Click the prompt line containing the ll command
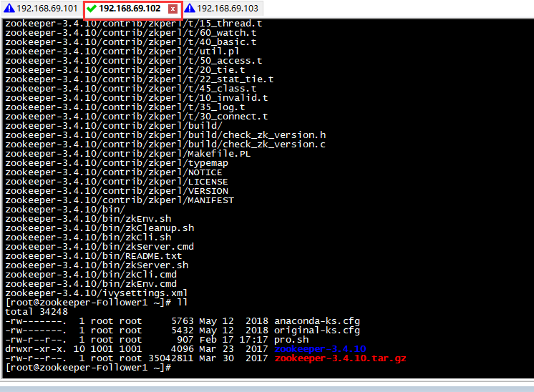Screen dimensions: 534x392 pos(97,303)
